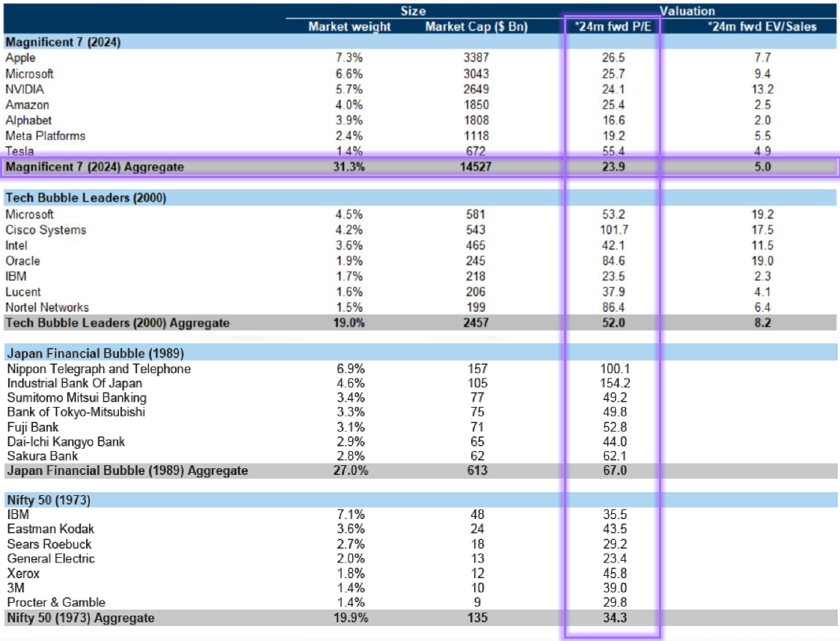The width and height of the screenshot is (840, 641).
Task: Click Industrial Bank of Japan P/E 154.2
Action: pos(615,384)
